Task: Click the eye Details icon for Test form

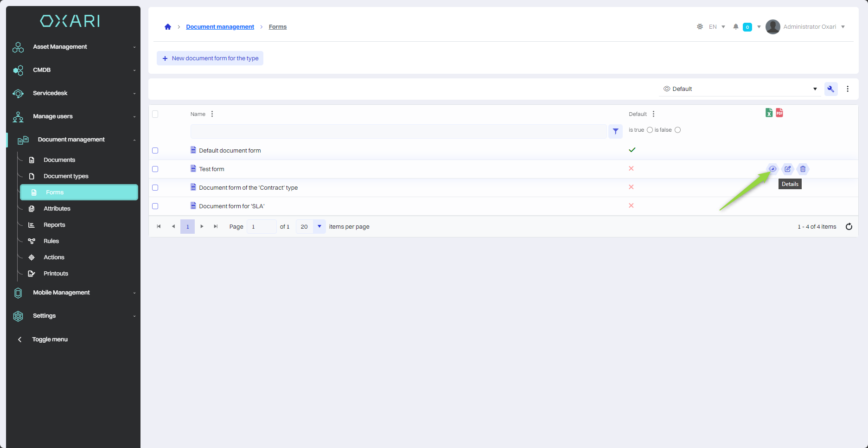Action: (x=772, y=169)
